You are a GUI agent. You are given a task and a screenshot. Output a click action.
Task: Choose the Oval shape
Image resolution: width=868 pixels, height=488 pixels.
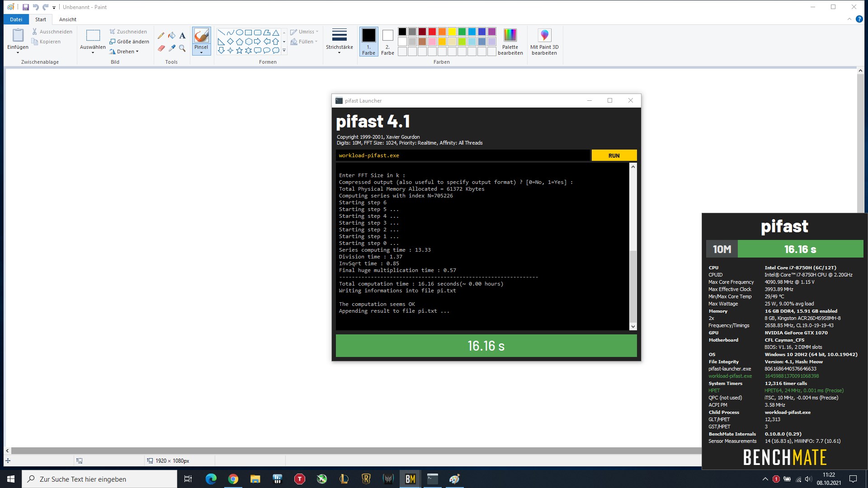(x=239, y=33)
